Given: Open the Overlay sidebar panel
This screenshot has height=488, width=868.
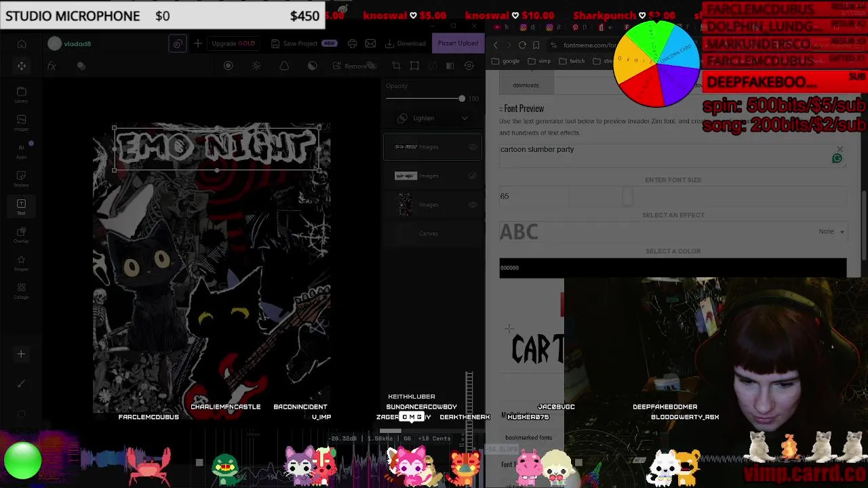Looking at the screenshot, I should coord(21,235).
